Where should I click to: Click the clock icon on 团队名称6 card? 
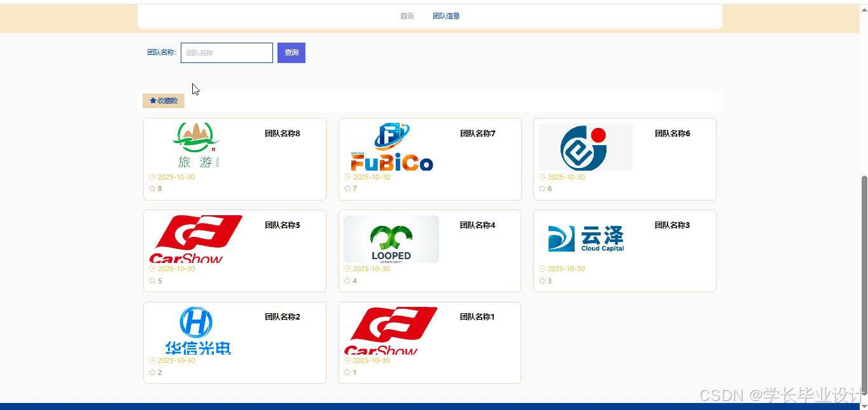pyautogui.click(x=542, y=177)
